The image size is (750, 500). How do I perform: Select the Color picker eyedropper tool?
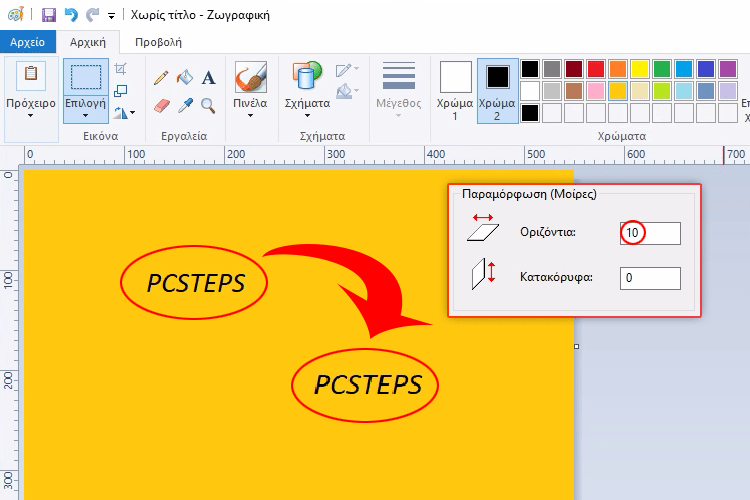185,105
